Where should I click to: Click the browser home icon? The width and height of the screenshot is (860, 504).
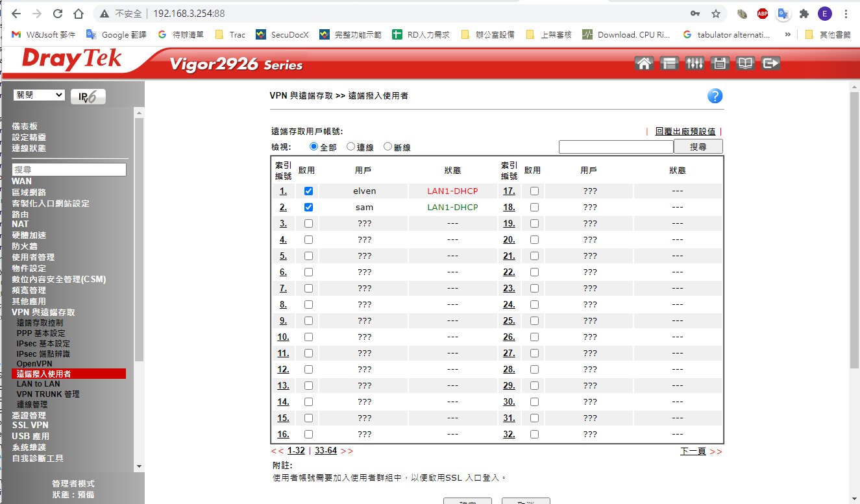point(79,14)
